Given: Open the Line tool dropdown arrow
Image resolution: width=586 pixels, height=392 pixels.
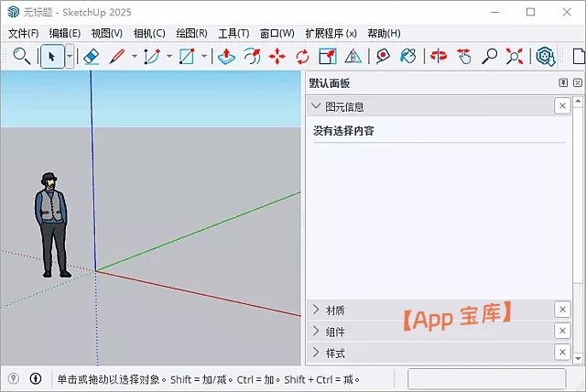Looking at the screenshot, I should tap(134, 57).
